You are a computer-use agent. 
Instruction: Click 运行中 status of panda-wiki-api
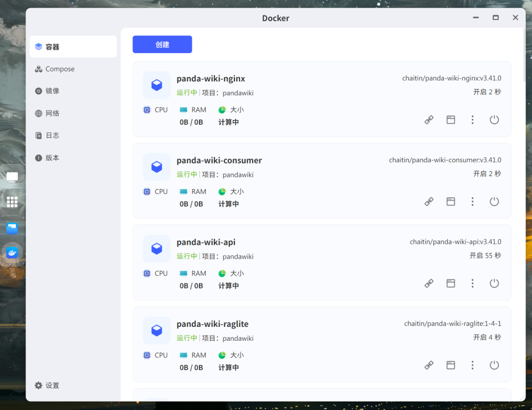coord(187,256)
